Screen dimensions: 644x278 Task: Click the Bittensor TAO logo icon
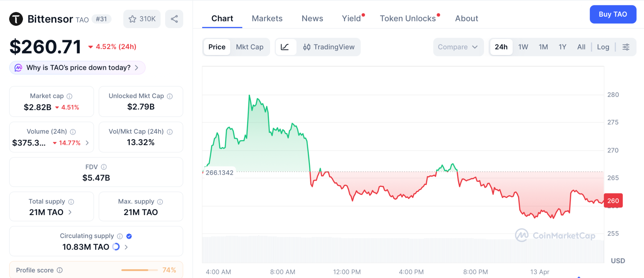(16, 19)
